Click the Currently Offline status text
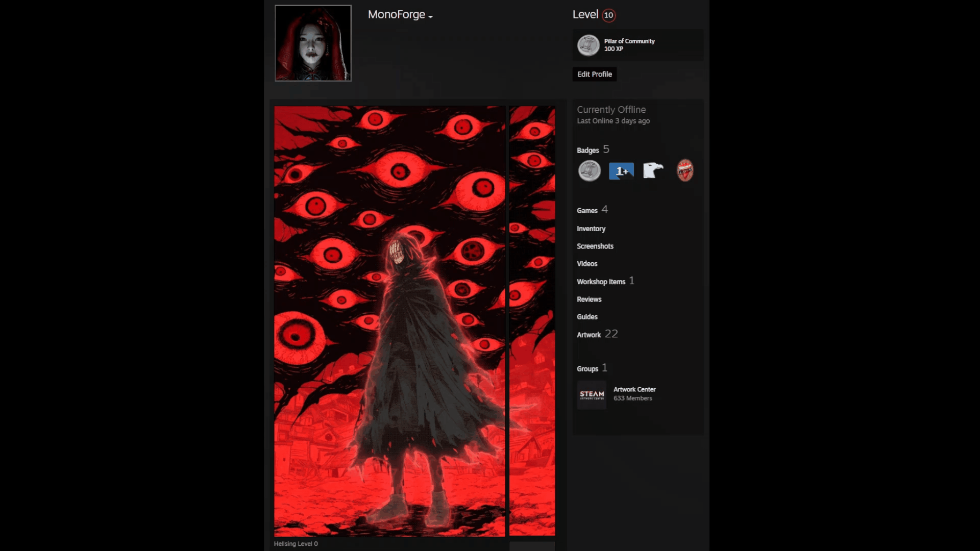The height and width of the screenshot is (551, 980). [611, 110]
